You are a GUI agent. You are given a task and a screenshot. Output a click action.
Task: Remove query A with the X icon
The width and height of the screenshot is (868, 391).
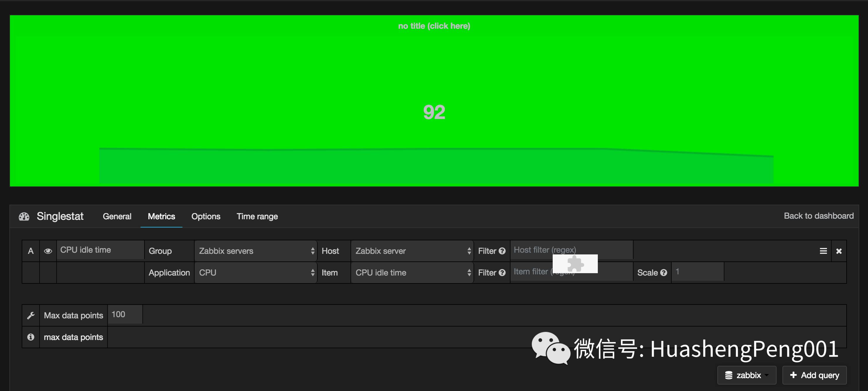point(839,251)
